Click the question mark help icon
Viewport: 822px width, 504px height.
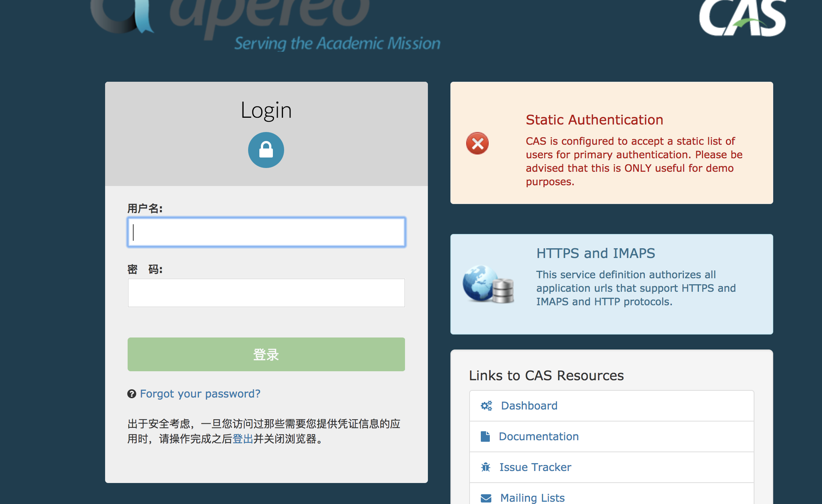pos(131,394)
